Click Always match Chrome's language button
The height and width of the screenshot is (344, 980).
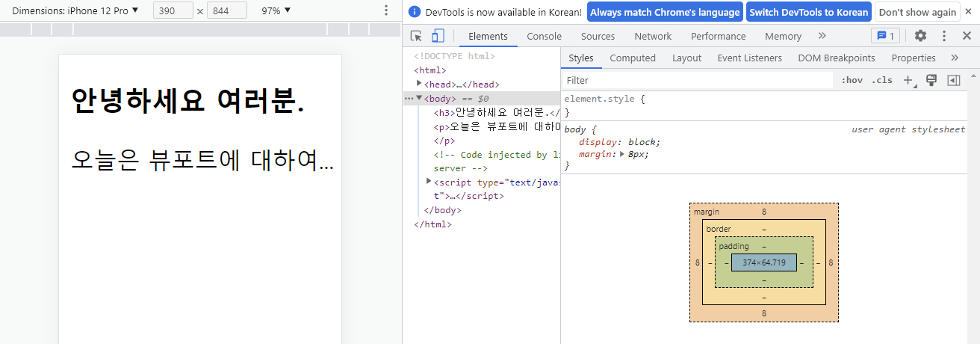tap(664, 12)
